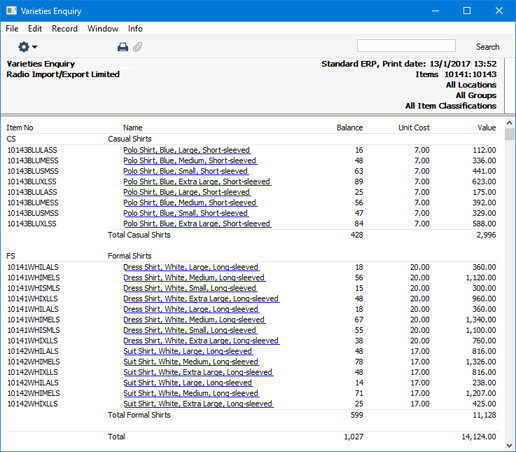516x452 pixels.
Task: Minimize the Varieties Enquiry window
Action: [435, 11]
